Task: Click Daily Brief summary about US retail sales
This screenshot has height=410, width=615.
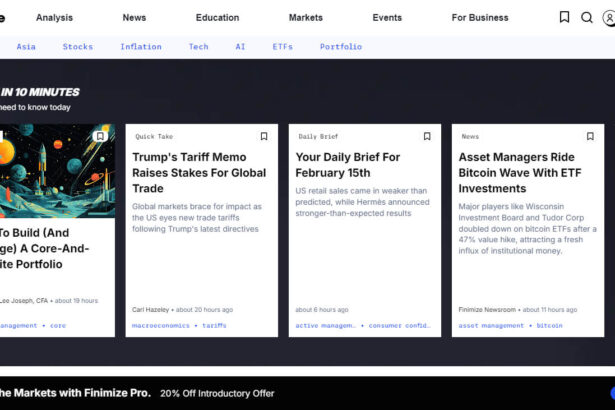Action: click(x=362, y=202)
